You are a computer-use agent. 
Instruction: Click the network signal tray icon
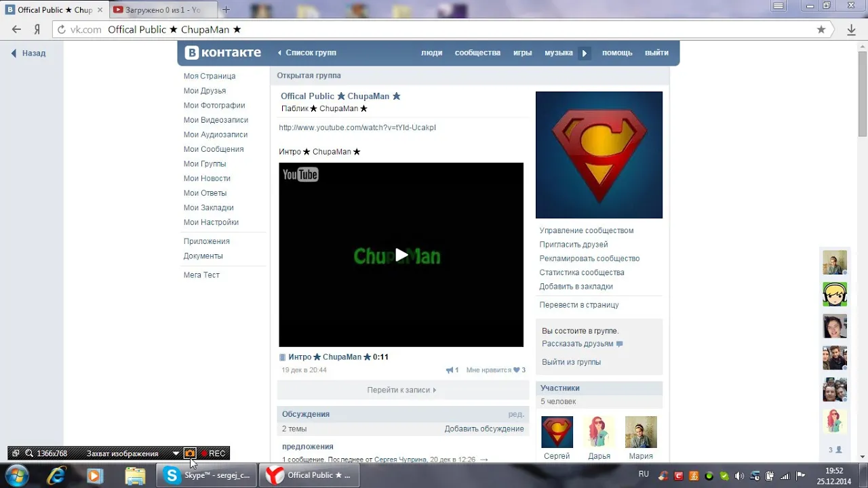(785, 476)
